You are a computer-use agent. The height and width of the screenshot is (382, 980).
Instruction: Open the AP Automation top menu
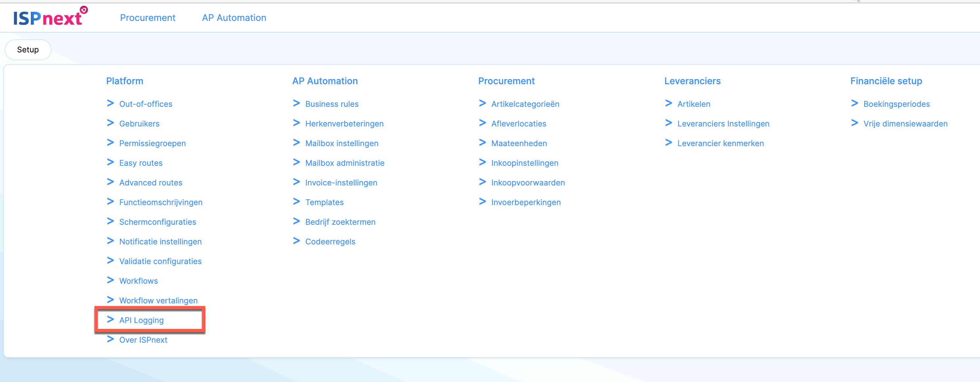tap(234, 18)
